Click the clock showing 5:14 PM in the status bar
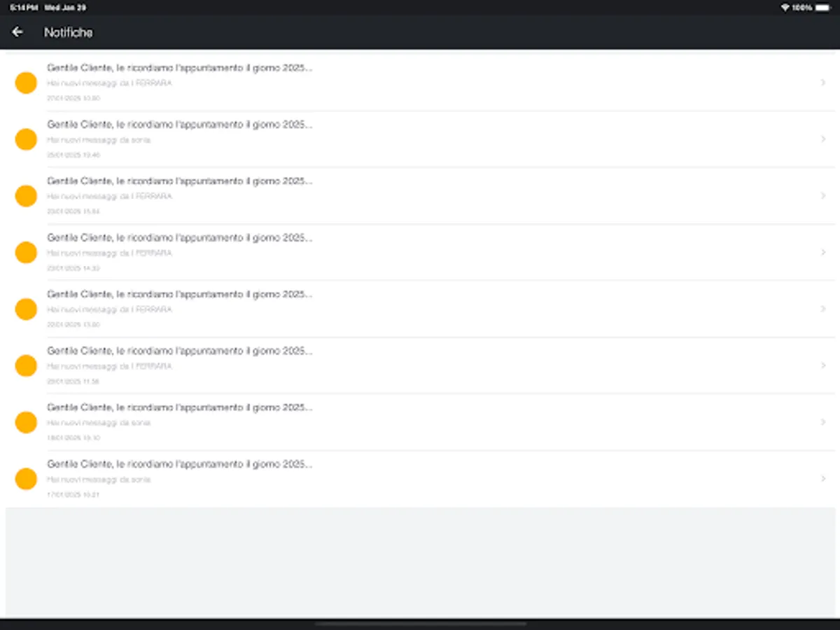The height and width of the screenshot is (630, 840). 17,7
